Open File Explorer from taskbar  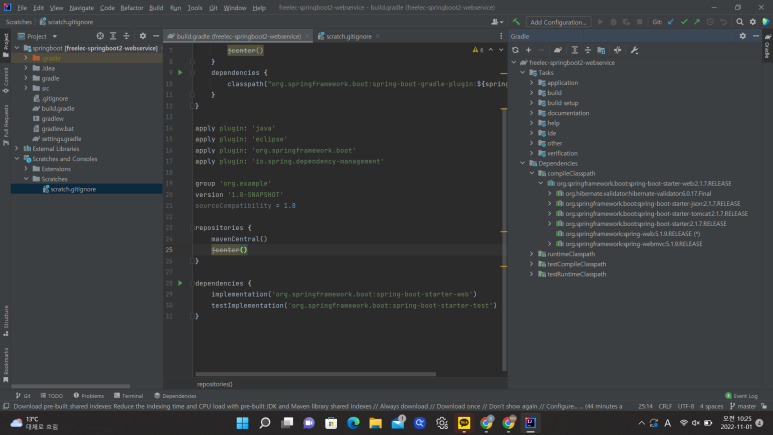pyautogui.click(x=375, y=423)
